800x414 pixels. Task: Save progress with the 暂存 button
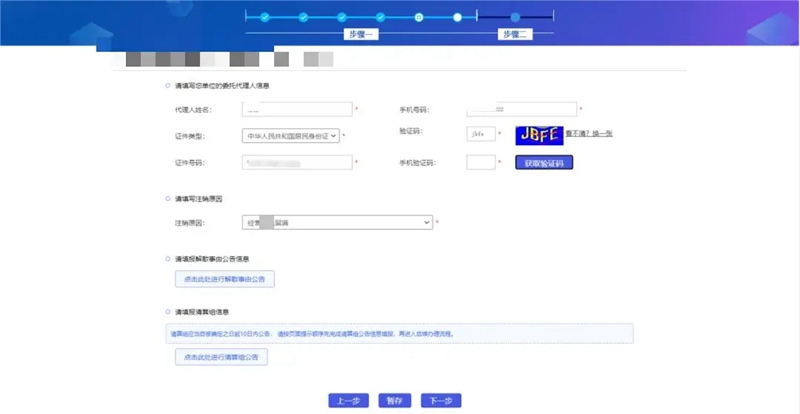pyautogui.click(x=395, y=401)
